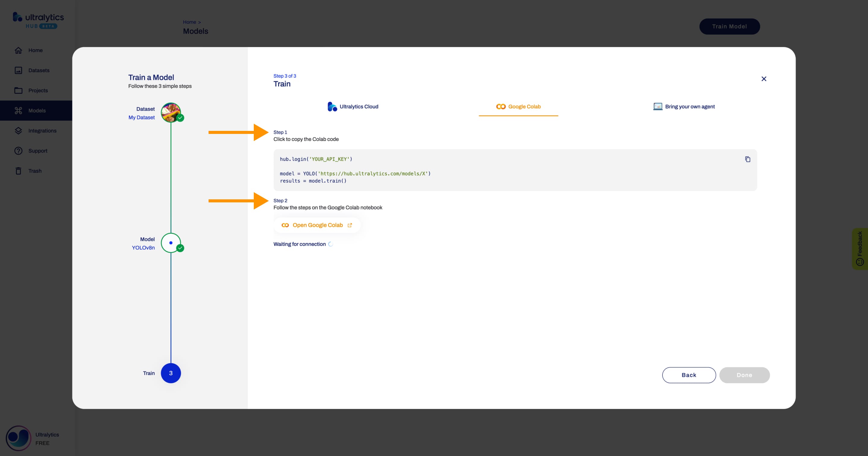Select Models from sidebar icon
868x456 pixels.
click(18, 110)
